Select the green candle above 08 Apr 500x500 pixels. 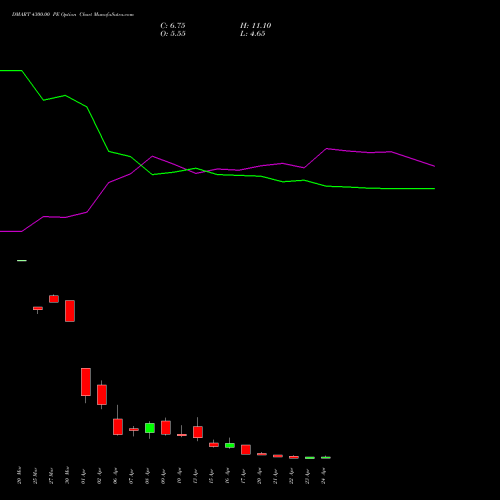tap(150, 428)
